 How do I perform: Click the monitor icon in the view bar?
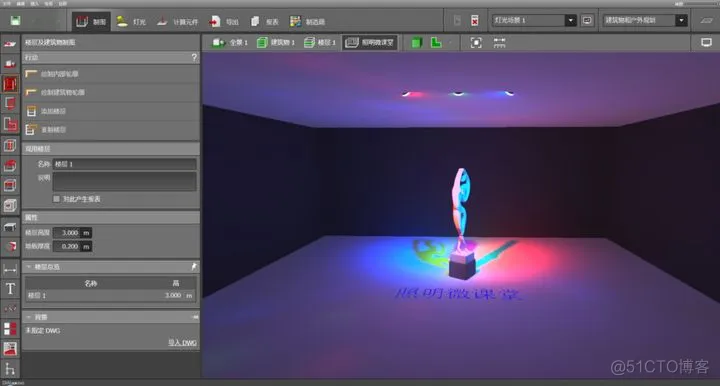pos(706,43)
